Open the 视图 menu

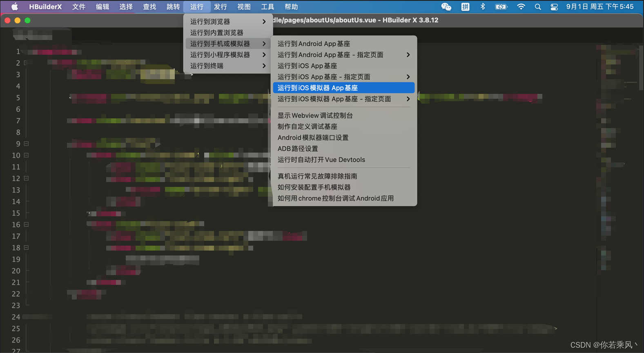coord(244,7)
